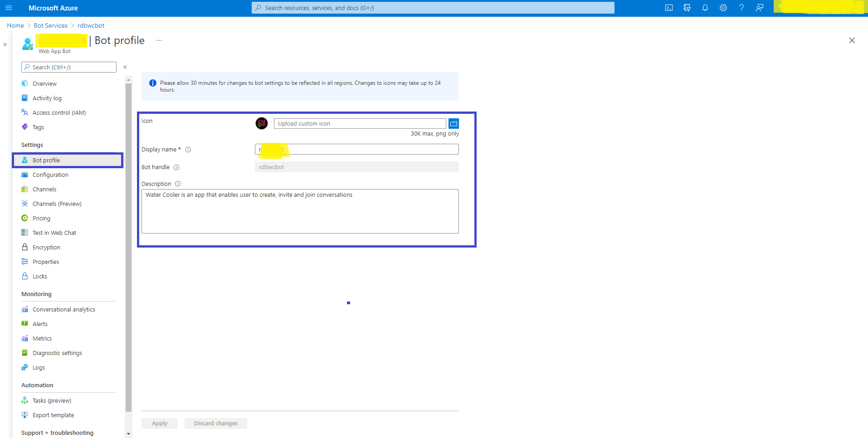Click the Description text area
The height and width of the screenshot is (438, 868).
coord(300,211)
